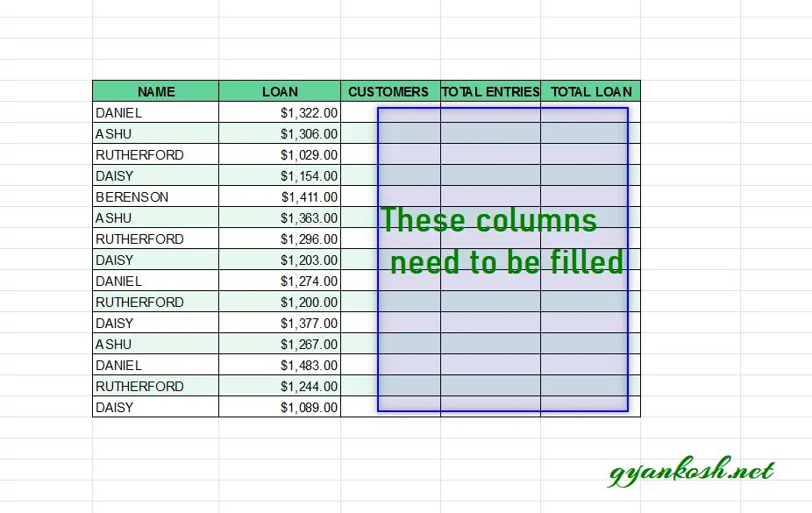Select the cell containing $1,306.00
Viewport: 812px width, 513px height.
(x=280, y=133)
